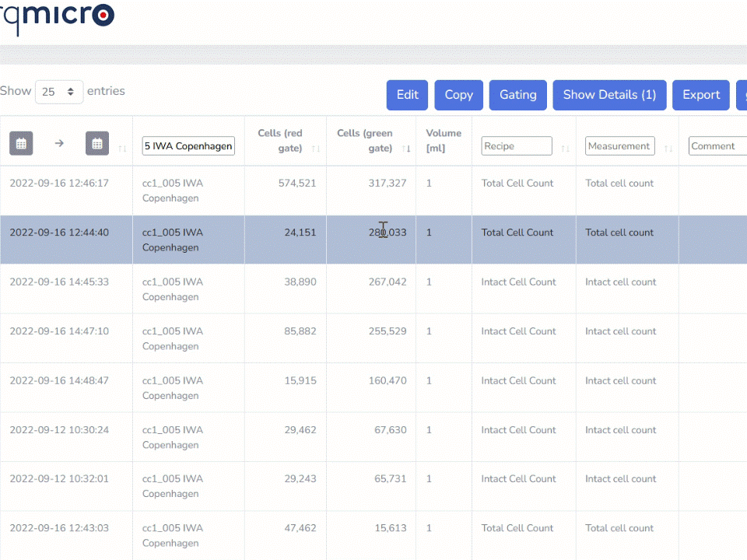
Task: Sort by Cells (green gate) column
Action: click(x=406, y=149)
